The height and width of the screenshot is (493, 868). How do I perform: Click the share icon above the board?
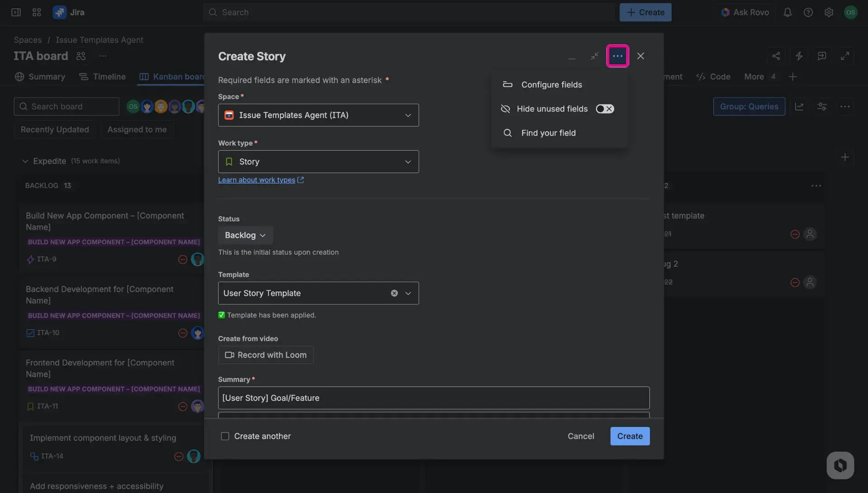pos(777,56)
